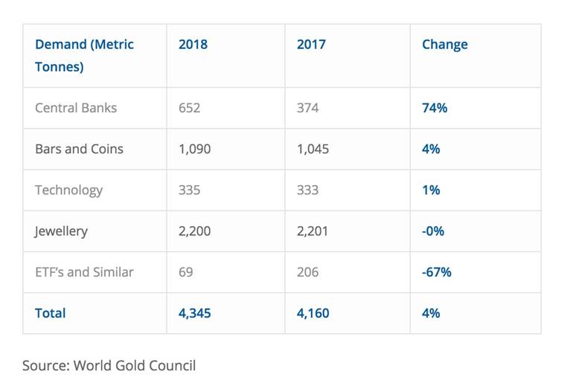Select Technology 2018 value 335
Screen dimensions: 567x392
coord(189,190)
